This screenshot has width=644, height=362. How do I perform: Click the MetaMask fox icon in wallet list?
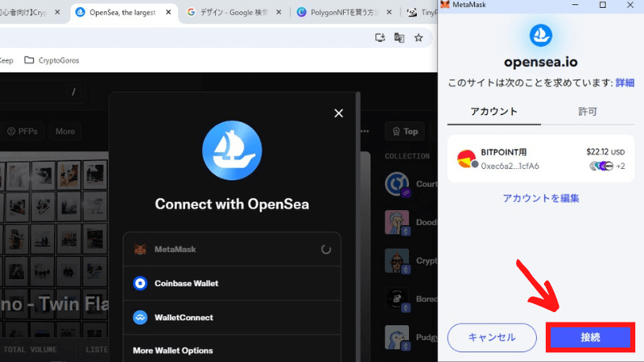(x=140, y=249)
